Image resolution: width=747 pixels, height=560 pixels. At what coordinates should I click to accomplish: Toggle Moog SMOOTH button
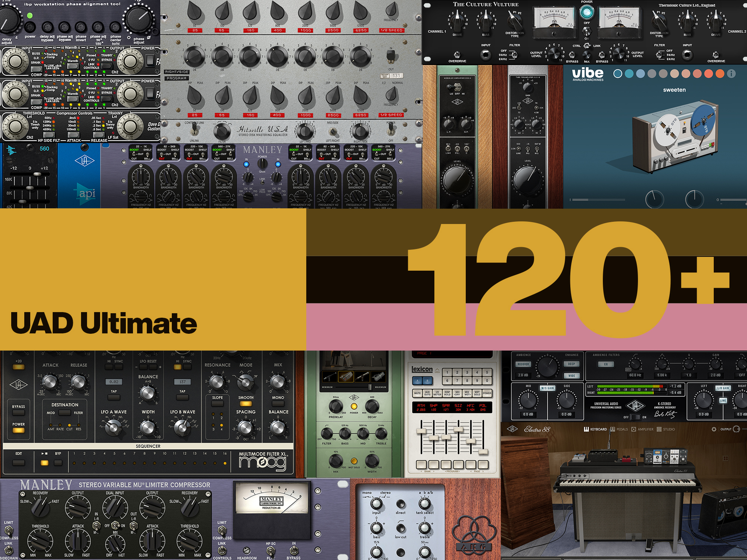245,404
